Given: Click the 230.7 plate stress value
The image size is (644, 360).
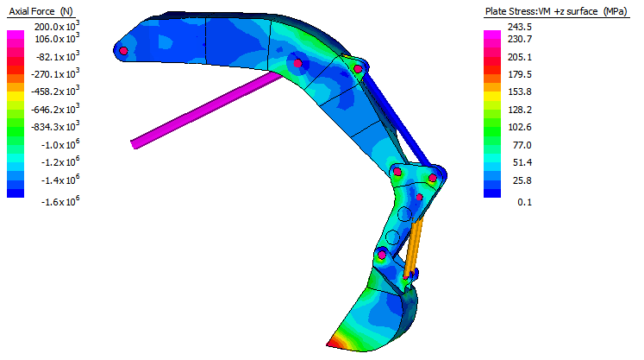Looking at the screenshot, I should pos(520,39).
